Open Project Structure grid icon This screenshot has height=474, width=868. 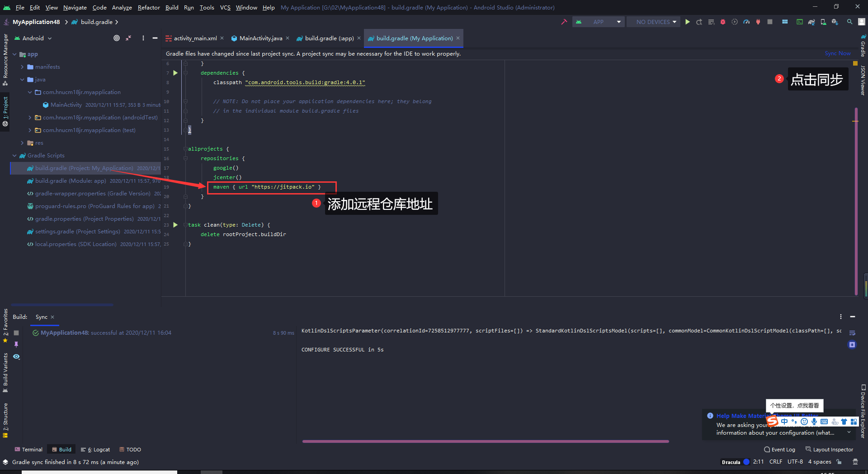[x=785, y=22]
